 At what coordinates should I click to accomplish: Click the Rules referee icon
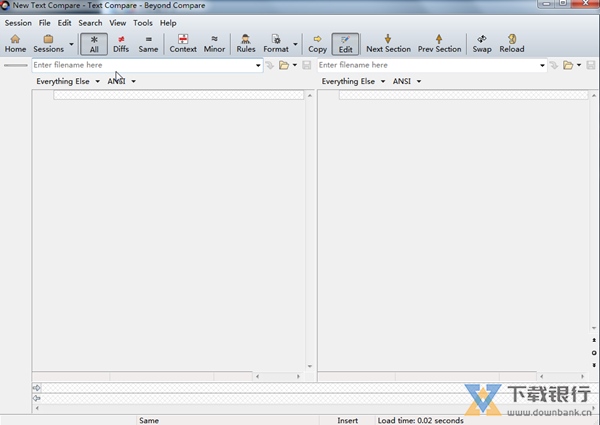tap(245, 43)
